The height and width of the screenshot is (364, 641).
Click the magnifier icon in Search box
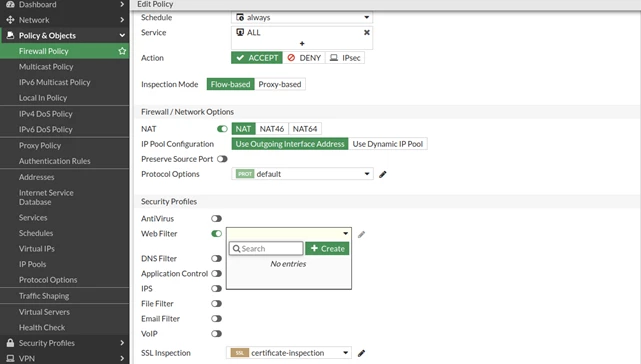pos(236,248)
